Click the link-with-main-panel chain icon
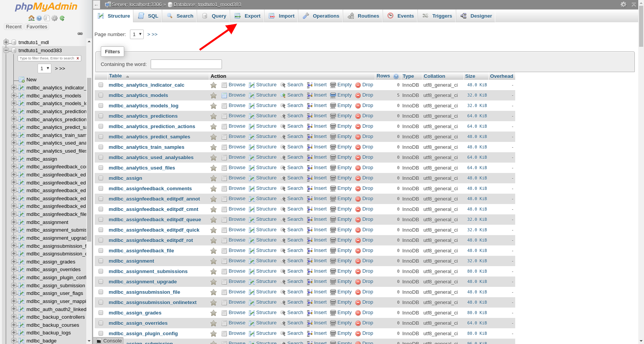The image size is (644, 344). (80, 34)
